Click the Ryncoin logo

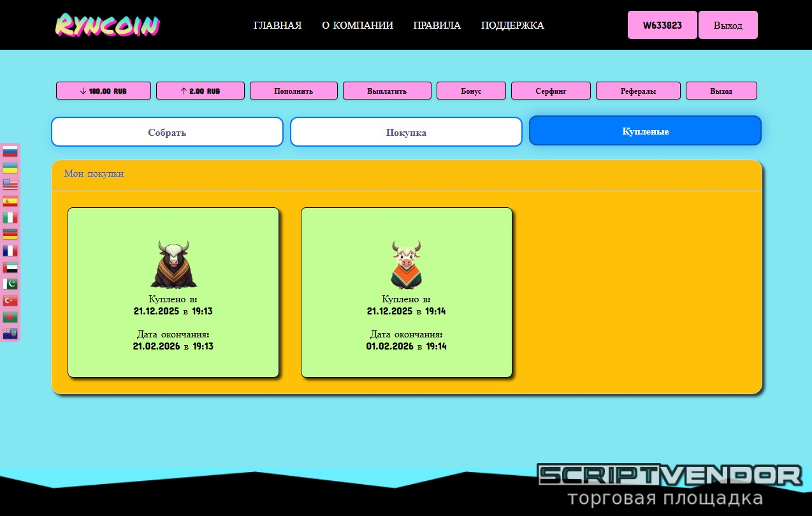click(107, 26)
